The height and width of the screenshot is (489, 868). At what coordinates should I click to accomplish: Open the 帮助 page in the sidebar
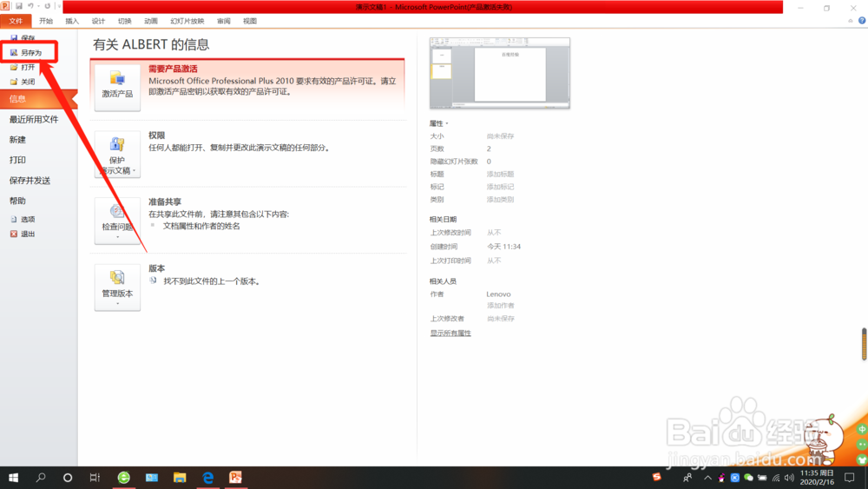17,201
